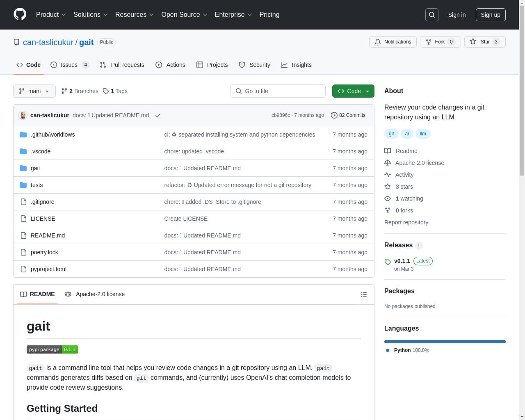This screenshot has height=420, width=525.
Task: Click the git topic tag
Action: coord(391,134)
